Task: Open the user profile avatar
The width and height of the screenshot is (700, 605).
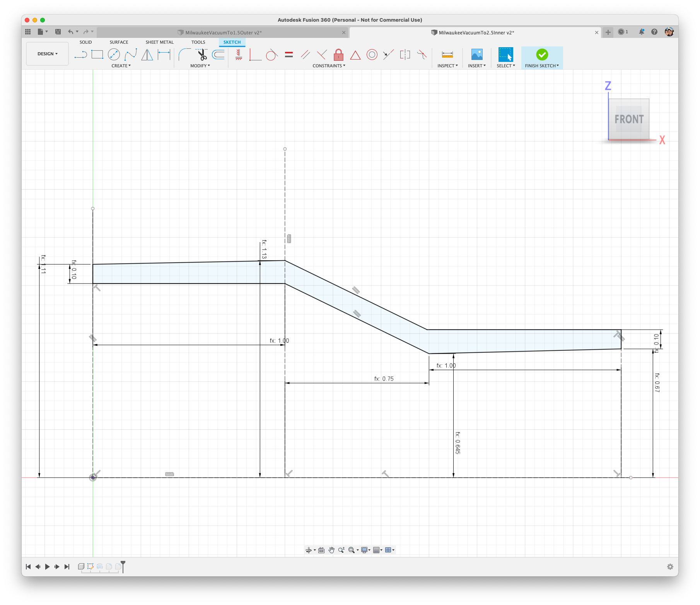Action: [669, 32]
